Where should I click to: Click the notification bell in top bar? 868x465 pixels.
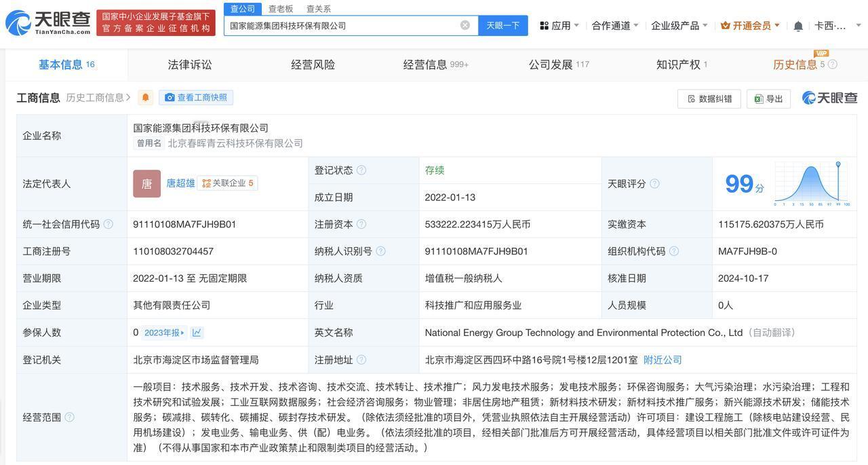pos(798,26)
